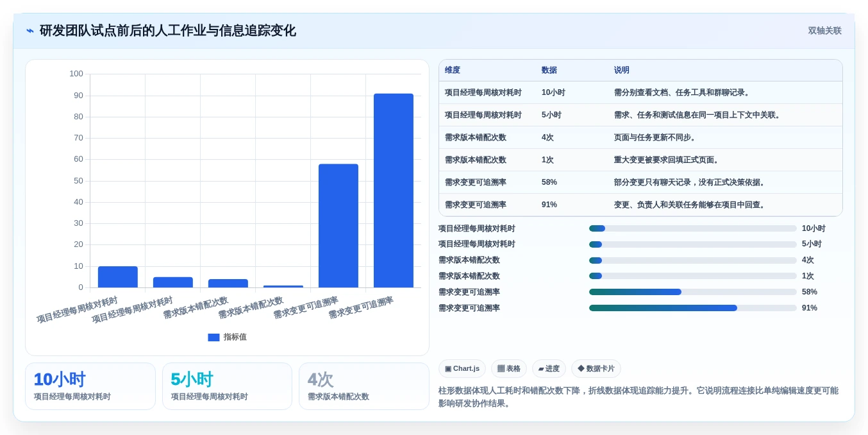Click the 双轴关联 label in the header
The image size is (868, 435).
(x=824, y=31)
